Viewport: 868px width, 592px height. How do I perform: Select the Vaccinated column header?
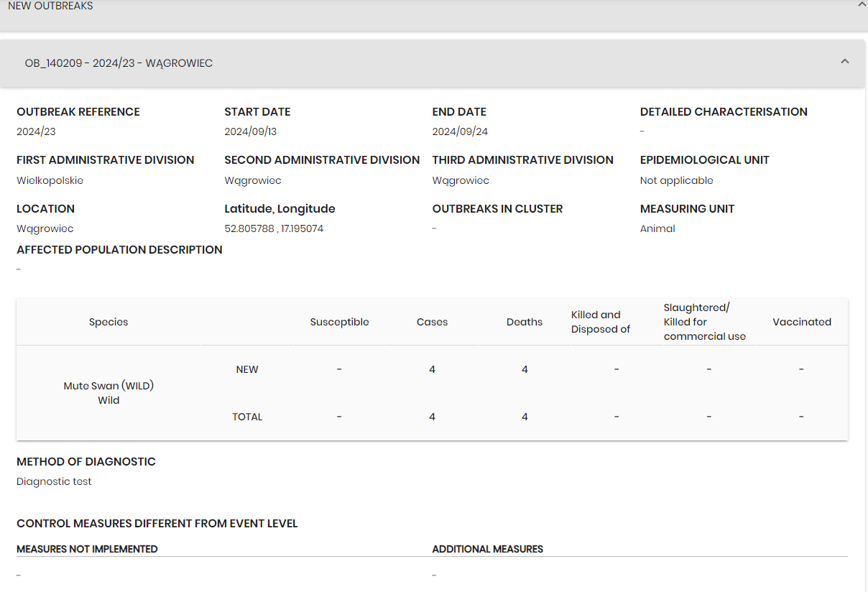[802, 322]
